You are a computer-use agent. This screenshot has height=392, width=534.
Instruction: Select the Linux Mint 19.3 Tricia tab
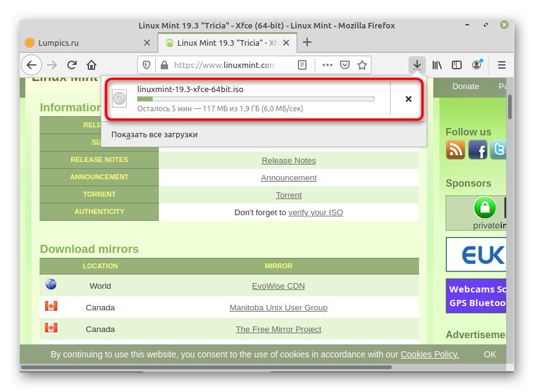point(227,43)
